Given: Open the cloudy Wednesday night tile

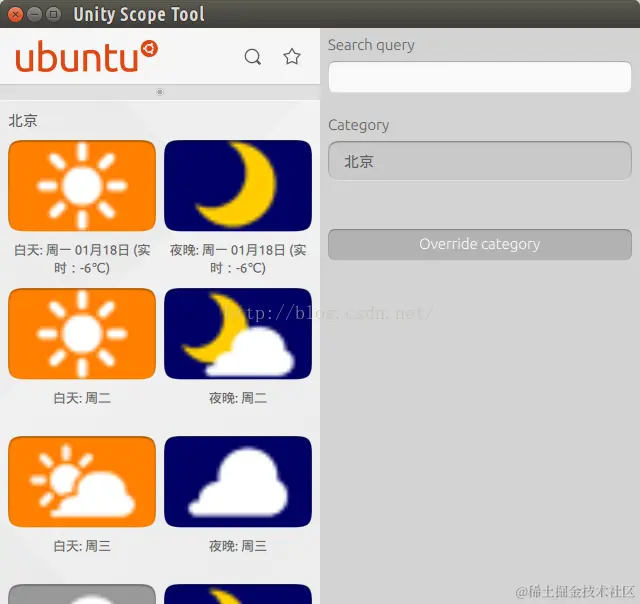Looking at the screenshot, I should point(238,482).
